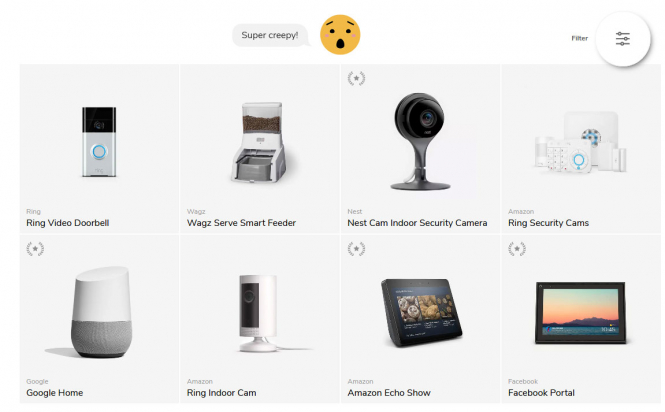Click the 'Super creepy!' speech bubble
Image resolution: width=665 pixels, height=412 pixels.
270,35
